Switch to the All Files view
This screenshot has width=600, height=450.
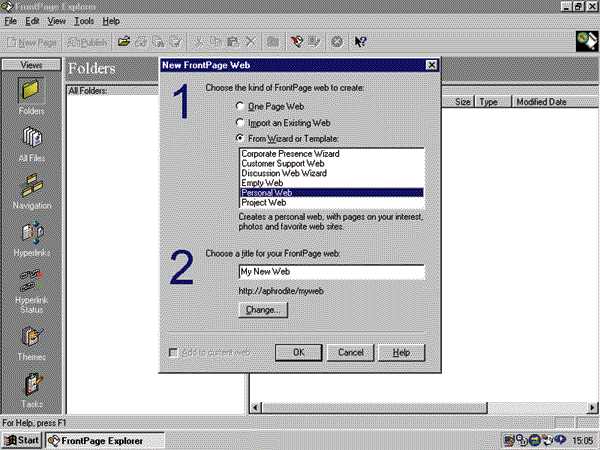30,145
